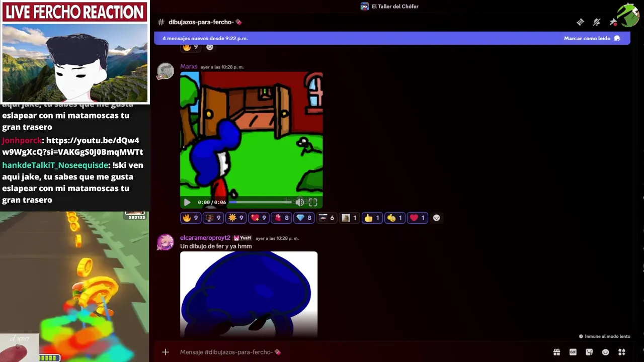Open the emoji picker in message bar
Screen dimensions: 644x362
(x=606, y=352)
